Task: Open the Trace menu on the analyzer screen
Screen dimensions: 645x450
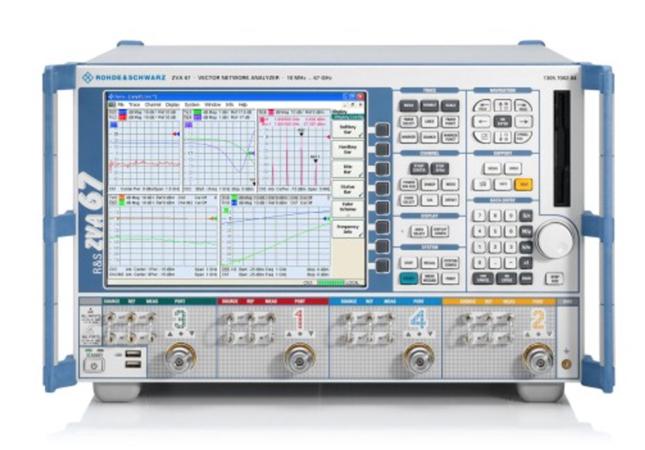Action: (x=134, y=105)
